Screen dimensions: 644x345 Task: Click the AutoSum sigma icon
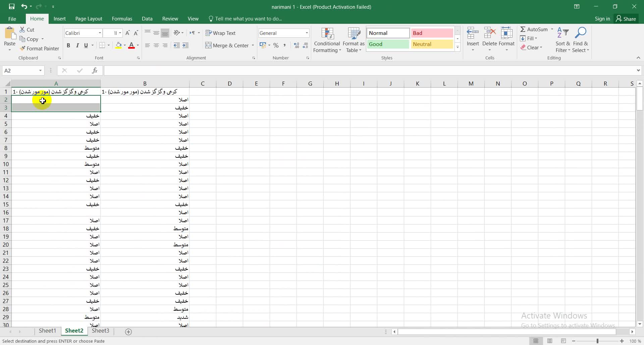click(523, 30)
